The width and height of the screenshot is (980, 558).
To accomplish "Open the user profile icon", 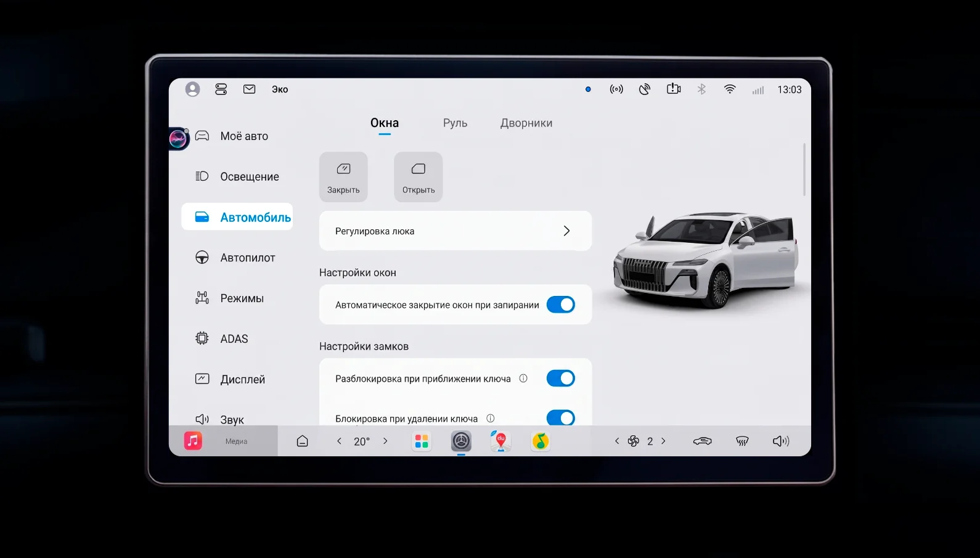I will (192, 89).
